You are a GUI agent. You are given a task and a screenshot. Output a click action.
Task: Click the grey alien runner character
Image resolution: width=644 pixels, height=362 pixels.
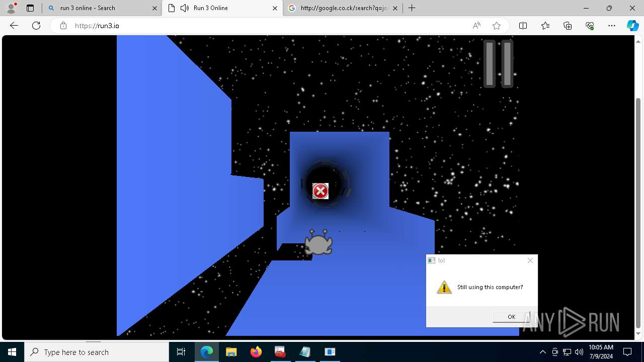(318, 242)
